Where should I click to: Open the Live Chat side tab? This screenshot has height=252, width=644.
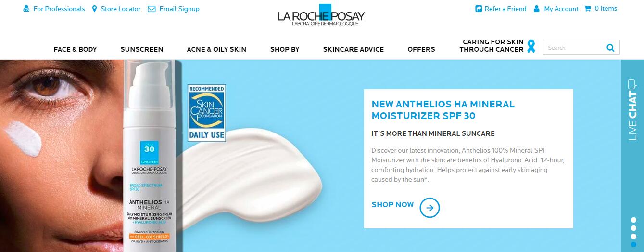[x=632, y=110]
